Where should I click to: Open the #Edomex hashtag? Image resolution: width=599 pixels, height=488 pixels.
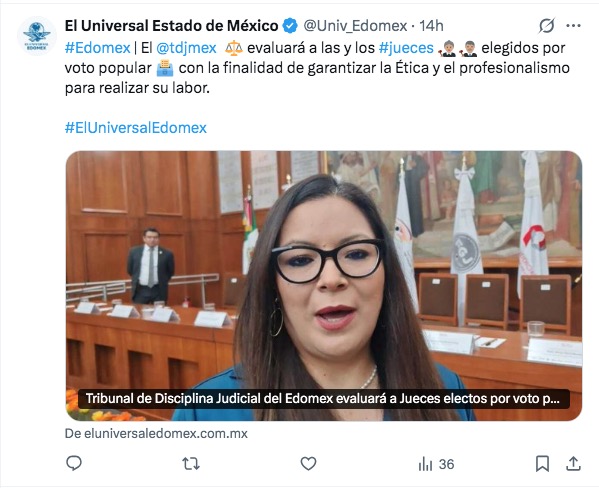pyautogui.click(x=97, y=48)
